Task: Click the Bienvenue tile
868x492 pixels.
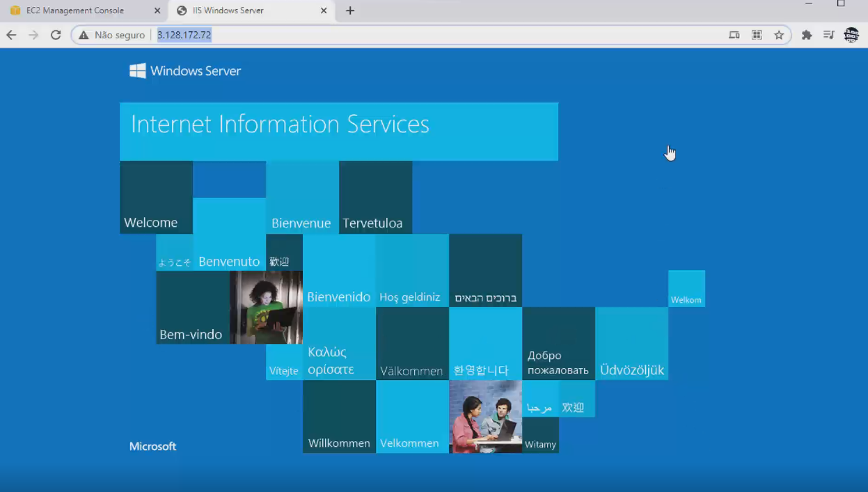Action: click(x=302, y=198)
